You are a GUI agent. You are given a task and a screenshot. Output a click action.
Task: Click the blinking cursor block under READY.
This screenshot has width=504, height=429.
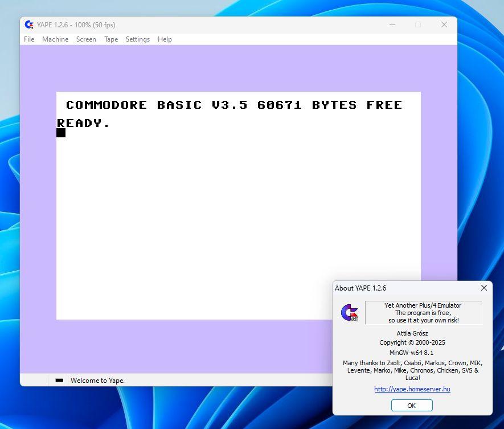click(61, 133)
